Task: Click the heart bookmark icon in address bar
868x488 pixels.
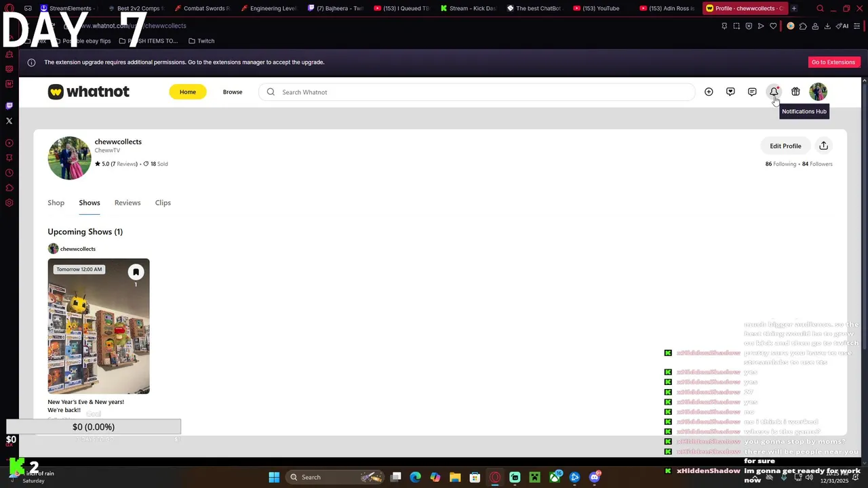Action: coord(773,26)
